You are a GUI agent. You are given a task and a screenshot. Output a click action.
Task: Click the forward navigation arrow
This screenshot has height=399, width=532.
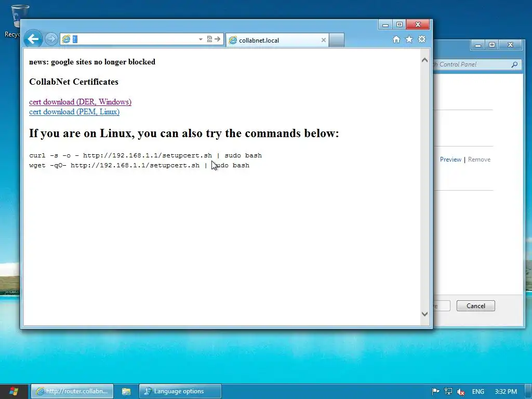pyautogui.click(x=51, y=39)
